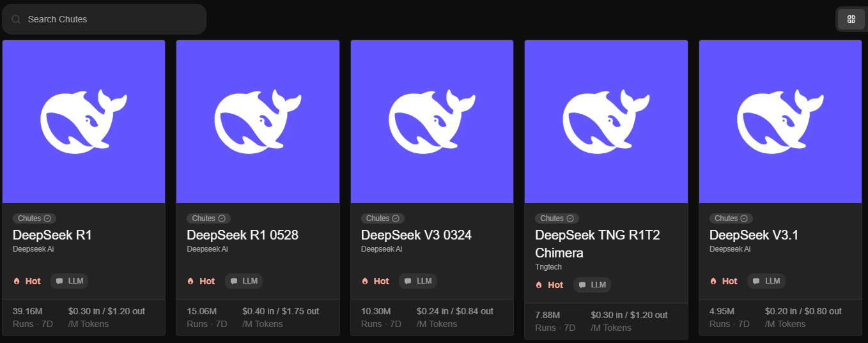Click the DeepSeek V3.1 whale image

coord(780,121)
